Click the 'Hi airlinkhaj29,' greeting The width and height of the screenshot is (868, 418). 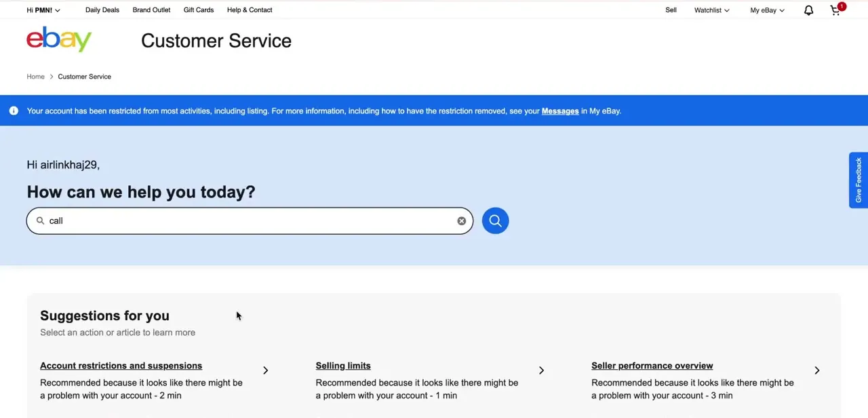(x=63, y=165)
